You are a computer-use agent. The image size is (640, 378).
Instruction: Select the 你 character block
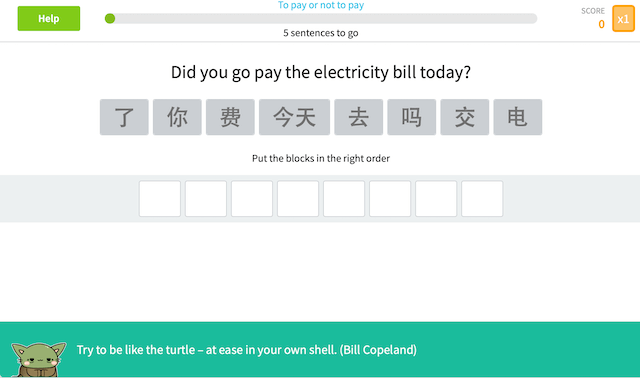point(177,117)
